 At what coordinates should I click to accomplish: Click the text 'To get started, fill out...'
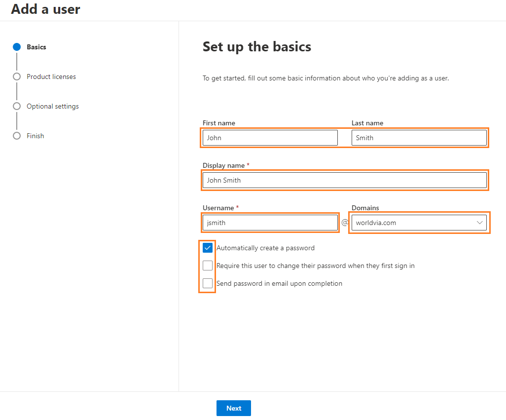pos(325,78)
